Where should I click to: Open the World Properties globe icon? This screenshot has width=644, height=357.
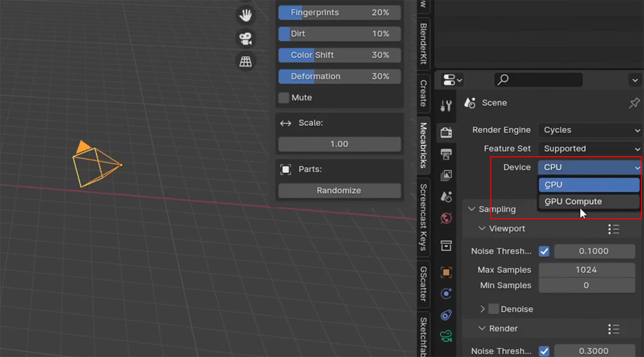coord(446,218)
